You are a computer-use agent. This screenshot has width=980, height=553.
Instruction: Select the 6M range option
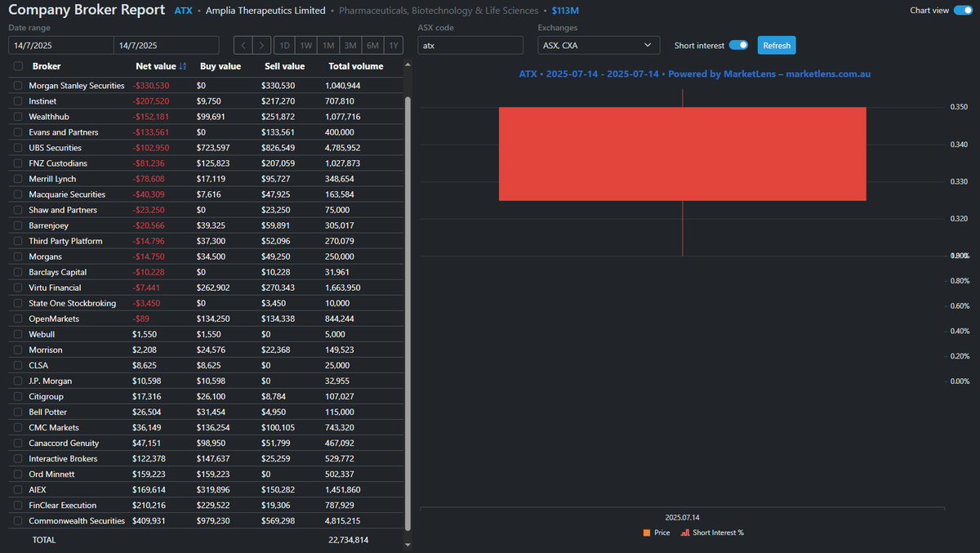372,46
